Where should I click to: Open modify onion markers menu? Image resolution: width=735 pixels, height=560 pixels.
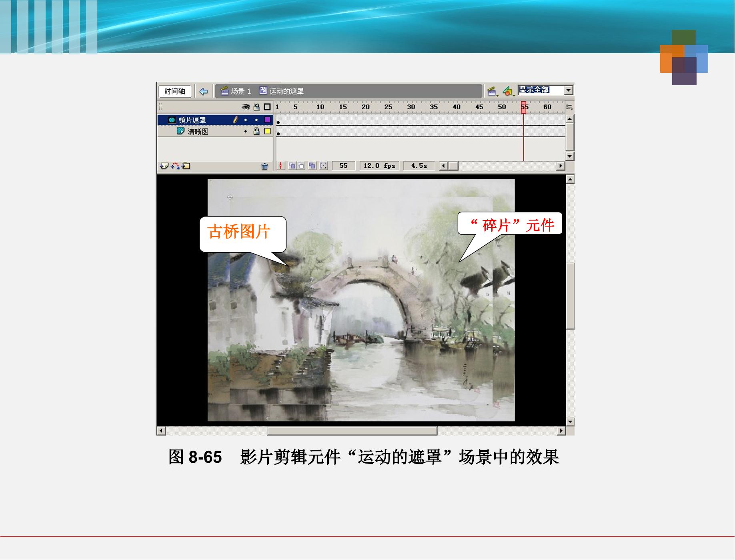(324, 166)
